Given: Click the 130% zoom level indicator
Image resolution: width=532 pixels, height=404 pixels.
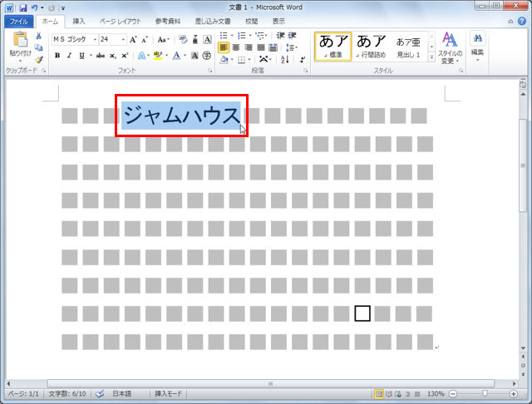Looking at the screenshot, I should coord(435,394).
